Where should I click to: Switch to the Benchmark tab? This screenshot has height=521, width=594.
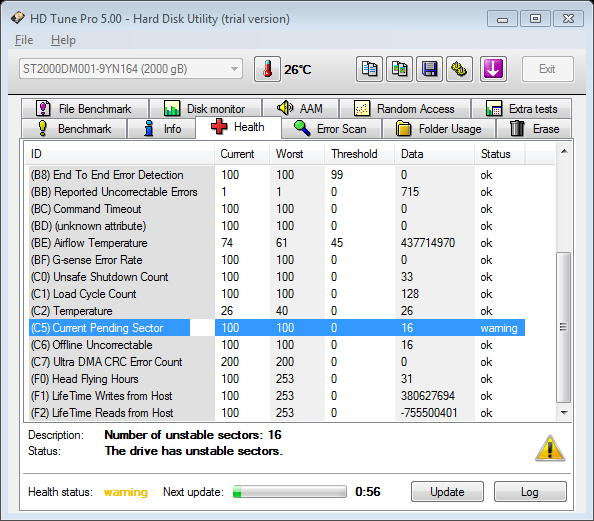74,129
